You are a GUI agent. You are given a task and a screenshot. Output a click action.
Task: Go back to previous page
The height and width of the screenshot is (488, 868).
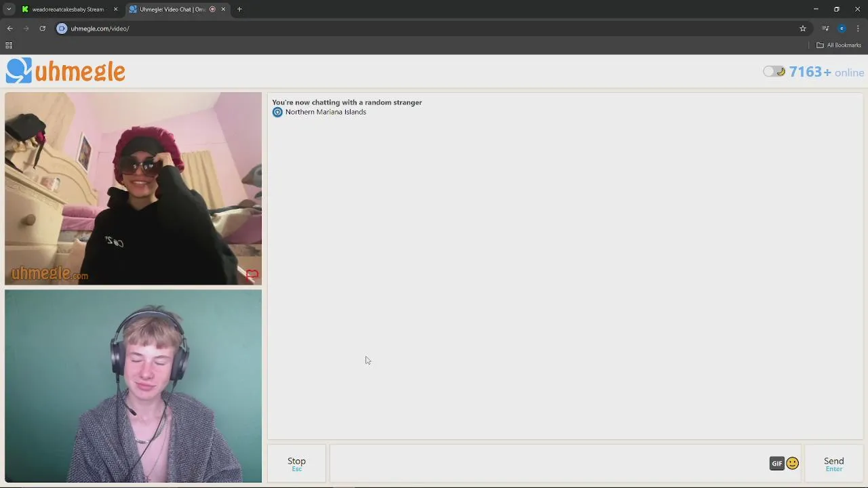click(x=9, y=28)
